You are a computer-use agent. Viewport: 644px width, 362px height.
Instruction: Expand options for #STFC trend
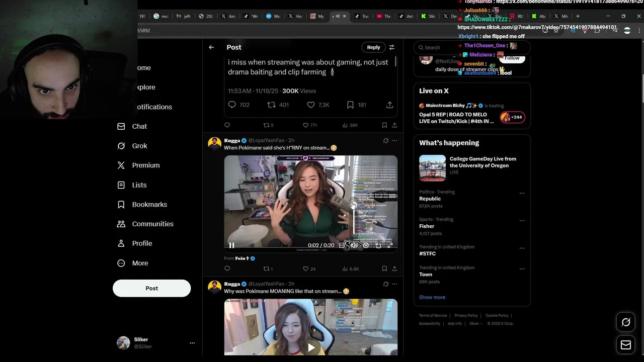click(x=522, y=248)
